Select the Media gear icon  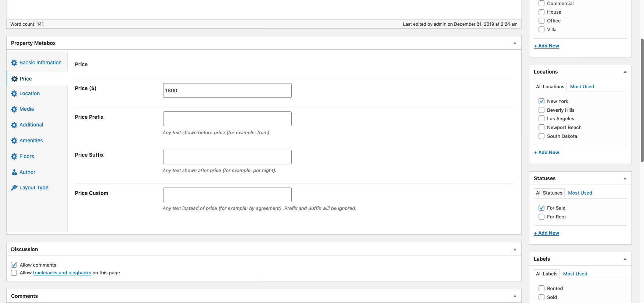(x=14, y=109)
